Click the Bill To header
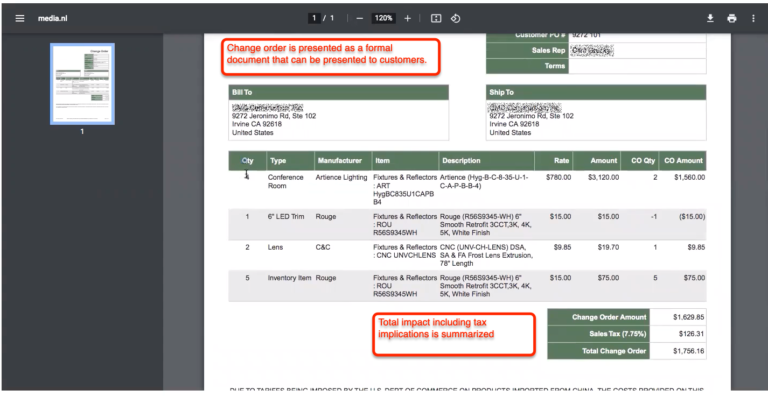 [338, 92]
